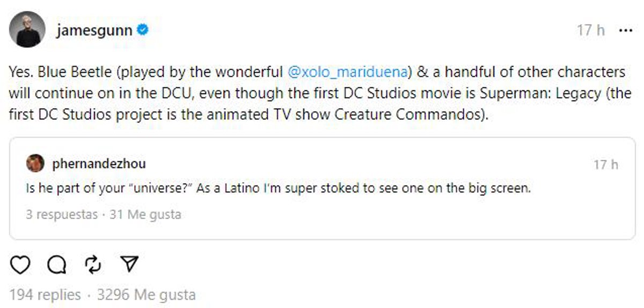Repost using the circular arrows icon

pyautogui.click(x=93, y=264)
